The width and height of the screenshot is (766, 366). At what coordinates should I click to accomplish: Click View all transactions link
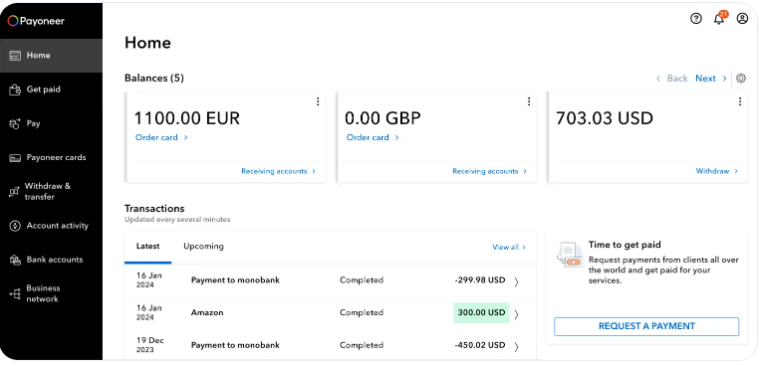pos(509,247)
